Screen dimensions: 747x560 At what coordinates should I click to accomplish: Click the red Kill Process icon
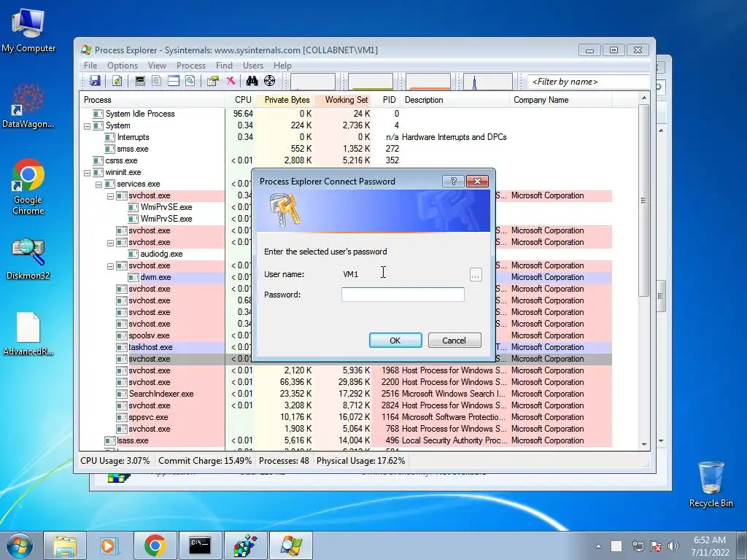click(231, 81)
